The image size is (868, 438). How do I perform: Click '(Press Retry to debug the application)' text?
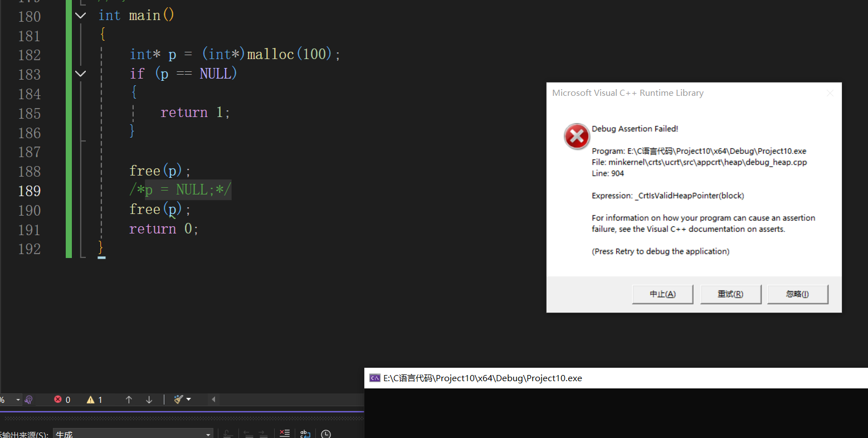pos(660,251)
